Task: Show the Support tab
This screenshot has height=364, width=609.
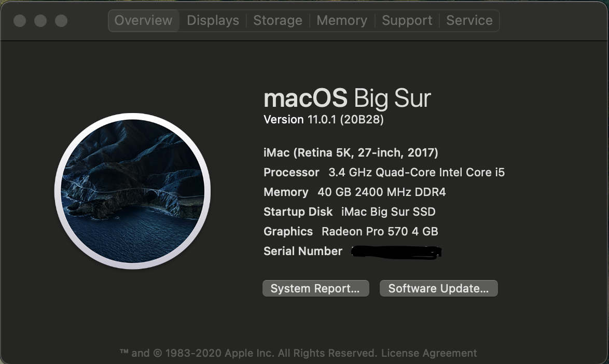Action: click(x=407, y=21)
